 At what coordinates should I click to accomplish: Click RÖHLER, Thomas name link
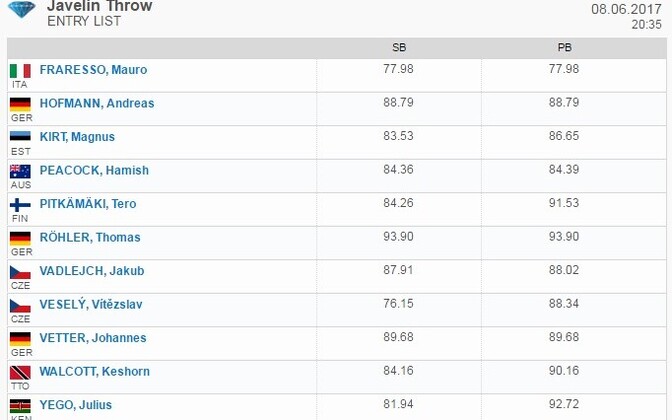(90, 237)
